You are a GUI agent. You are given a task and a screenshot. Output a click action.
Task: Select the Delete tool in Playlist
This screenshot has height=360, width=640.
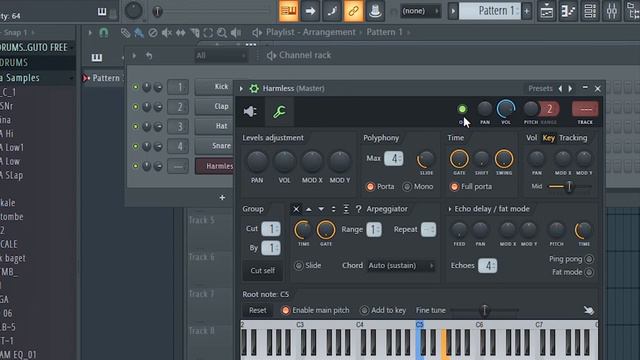tap(153, 33)
